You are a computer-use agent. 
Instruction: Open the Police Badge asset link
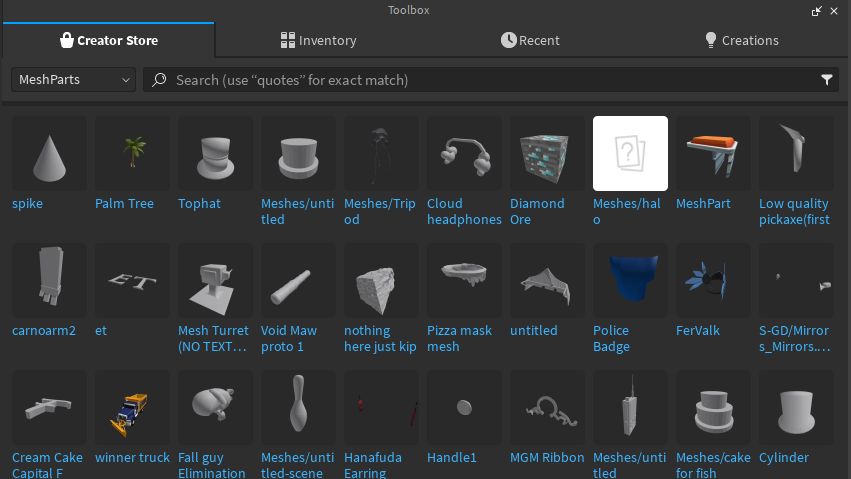point(611,339)
